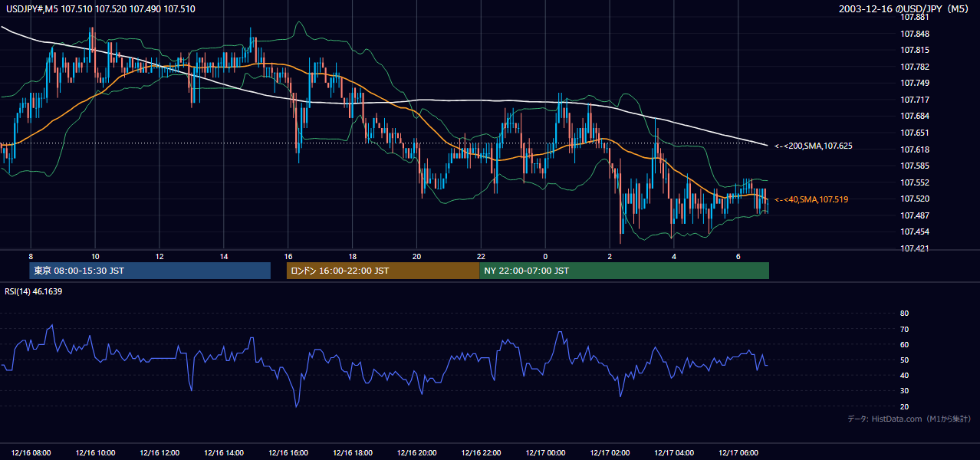
Task: Select the ロンドン 16:00-22:00 JST session bar
Action: 383,271
